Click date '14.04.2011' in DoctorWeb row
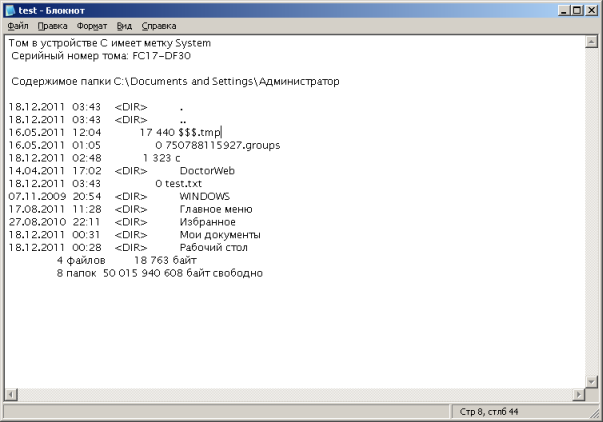The image size is (603, 422). point(37,171)
